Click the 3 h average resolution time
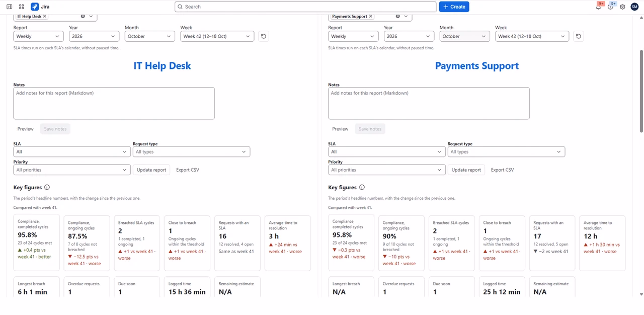 tap(274, 236)
